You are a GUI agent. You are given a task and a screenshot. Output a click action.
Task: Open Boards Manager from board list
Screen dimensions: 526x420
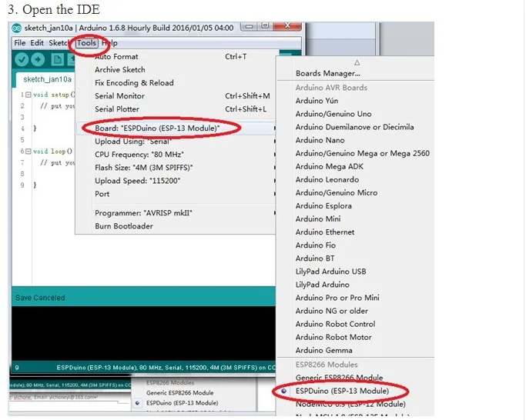coord(356,73)
